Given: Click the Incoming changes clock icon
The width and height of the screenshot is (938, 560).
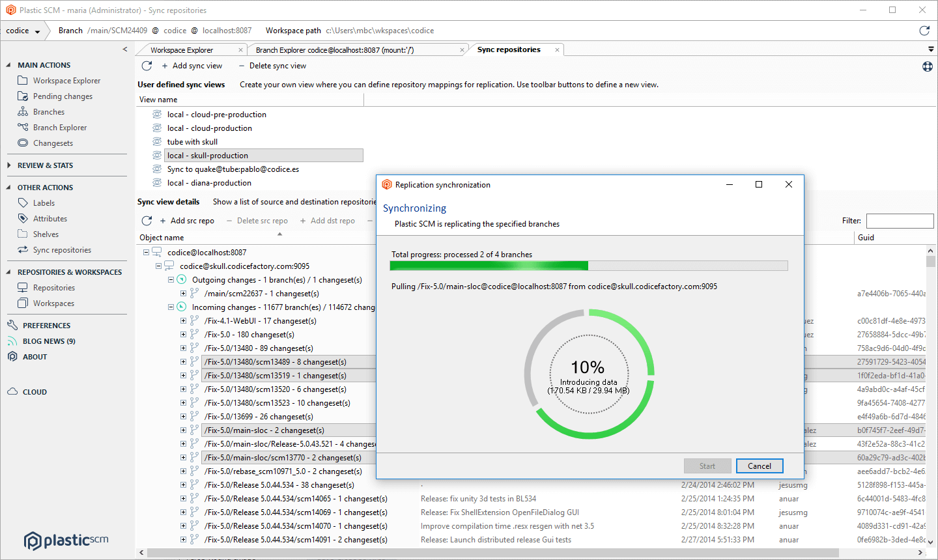Looking at the screenshot, I should point(182,307).
